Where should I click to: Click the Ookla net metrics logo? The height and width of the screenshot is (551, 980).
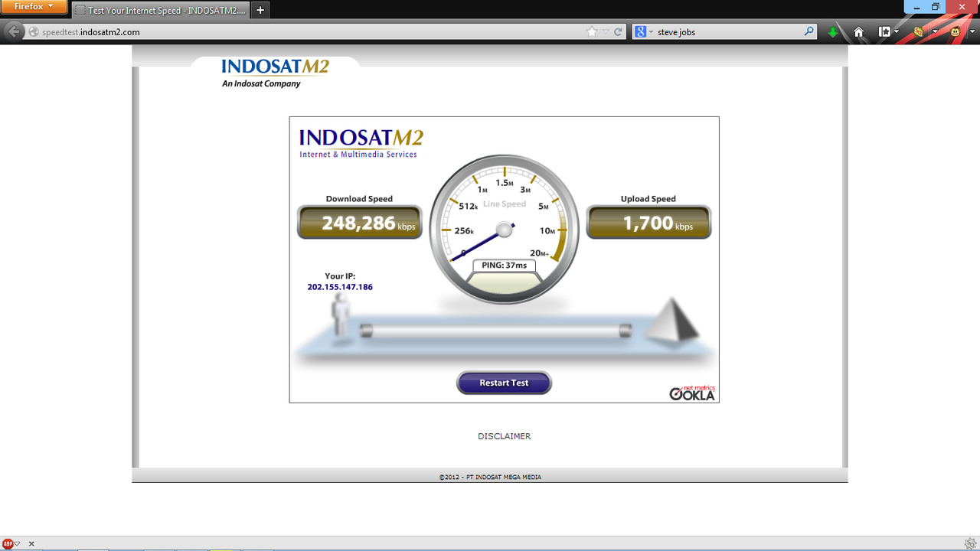[x=692, y=393]
